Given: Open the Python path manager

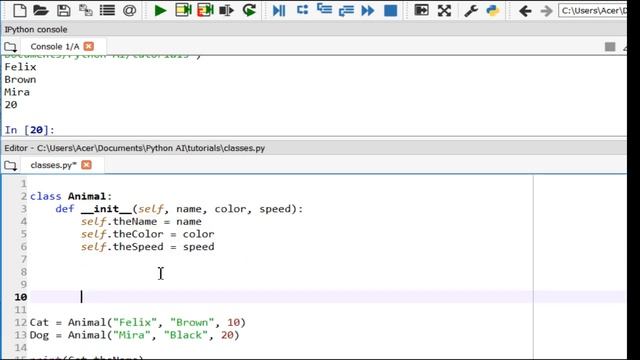Looking at the screenshot, I should click(493, 11).
